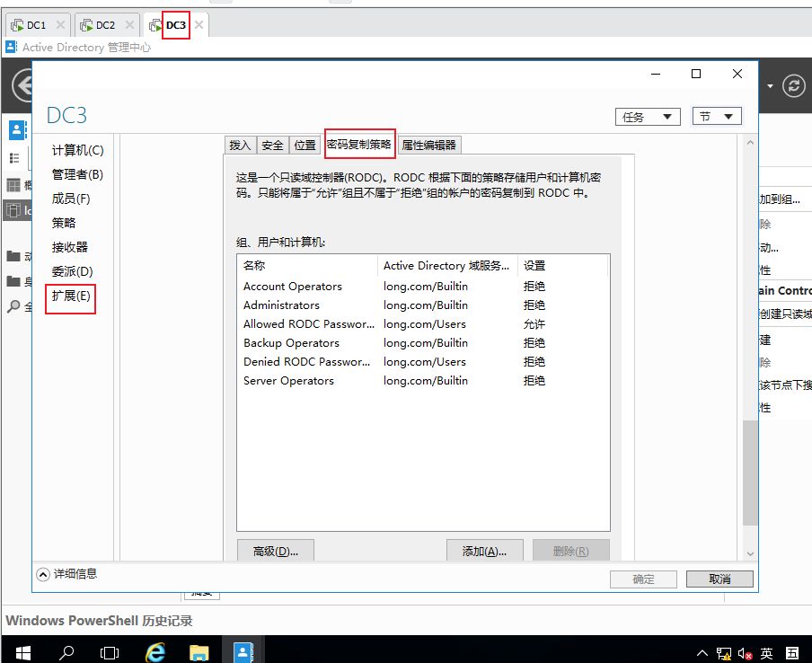Close the DC2 tab with its X

(x=129, y=25)
